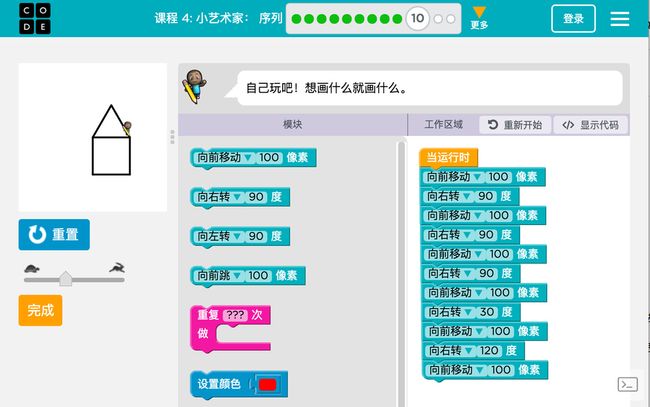Viewport: 650px width, 407px height.
Task: Jump to the last empty progress bubble
Action: pos(451,19)
